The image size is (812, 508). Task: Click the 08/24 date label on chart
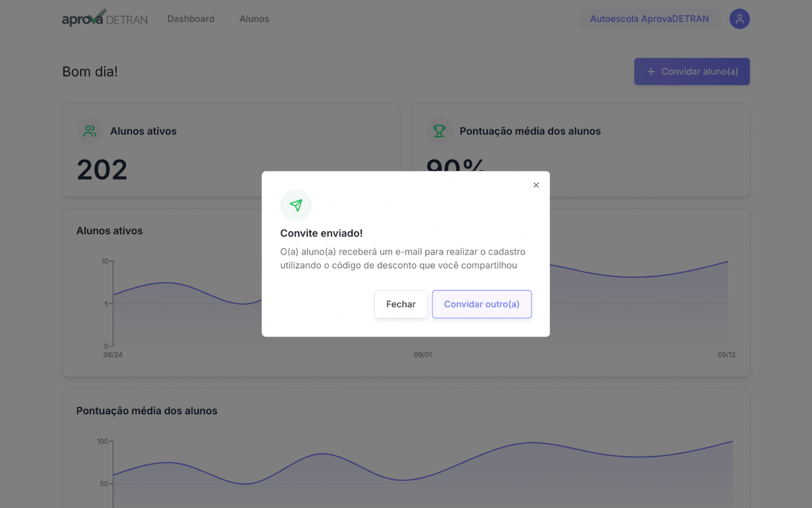pos(113,355)
